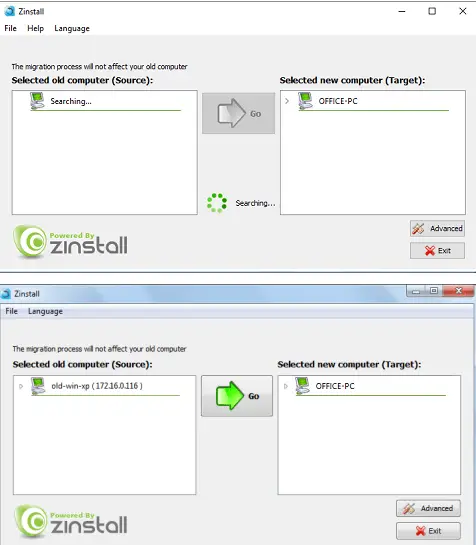The width and height of the screenshot is (476, 545).
Task: Click the green Go arrow button
Action: [237, 396]
